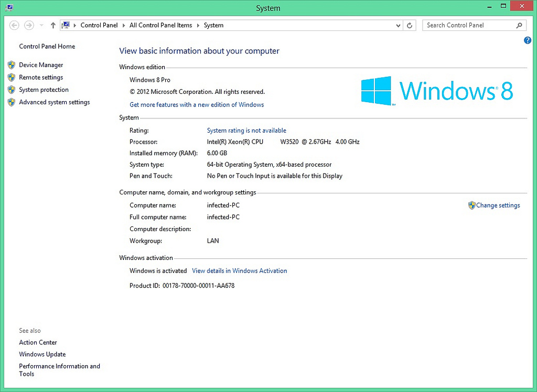
Task: Open Windows Update under See also
Action: click(42, 354)
